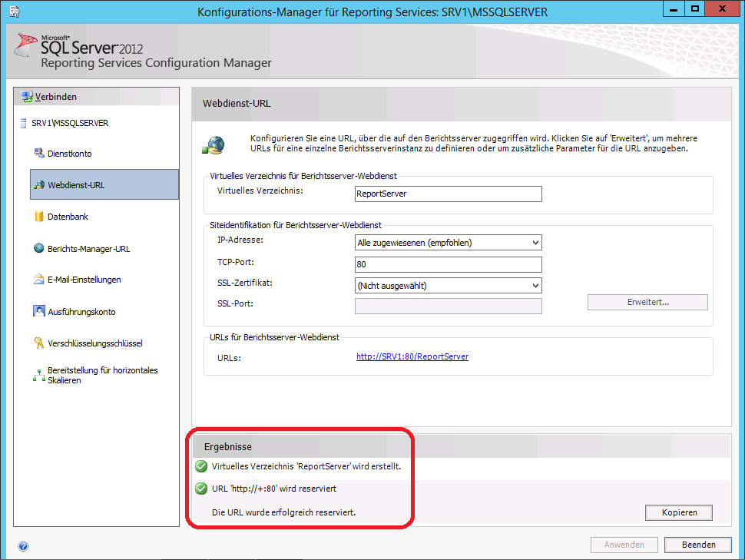Open Bereitstellung für horizontales Skalieren page
This screenshot has height=560, width=745.
click(x=104, y=375)
